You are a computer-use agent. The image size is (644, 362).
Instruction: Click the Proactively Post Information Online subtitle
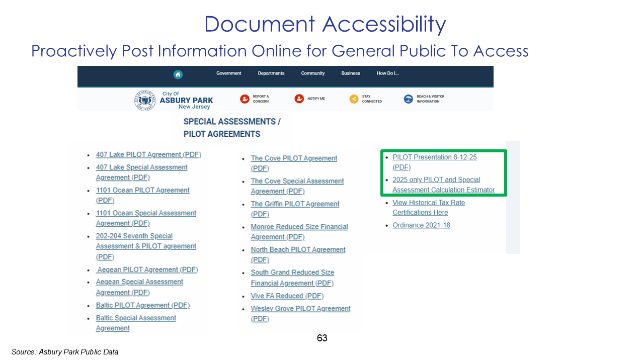pos(280,51)
